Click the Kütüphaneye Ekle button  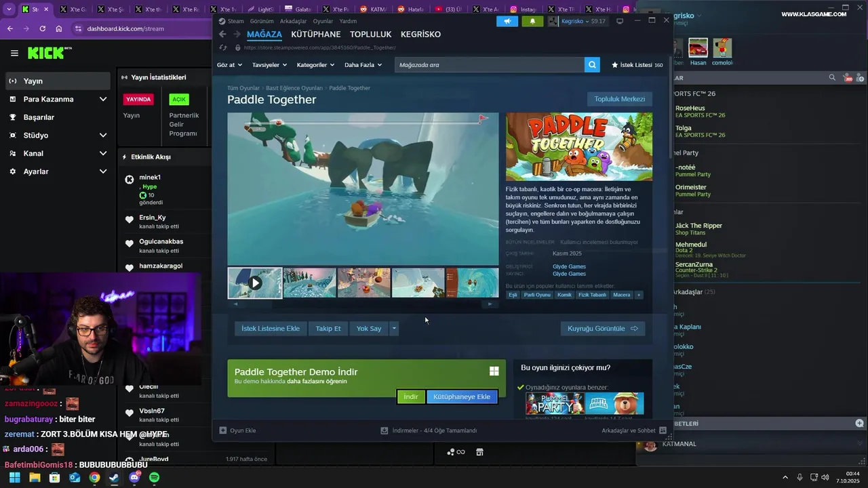pyautogui.click(x=462, y=396)
